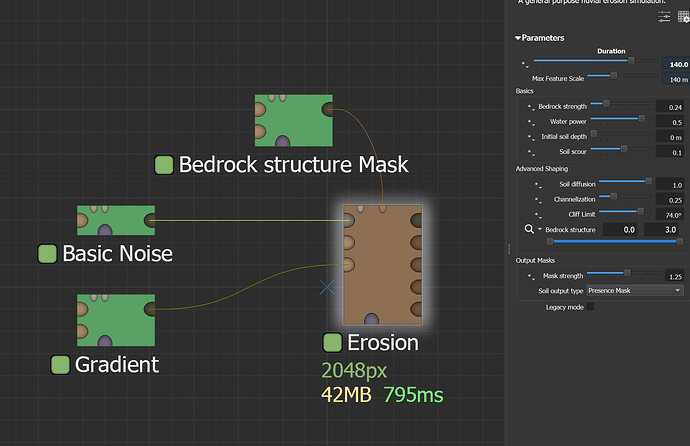
Task: Open the Soil output type dropdown
Action: (x=635, y=290)
